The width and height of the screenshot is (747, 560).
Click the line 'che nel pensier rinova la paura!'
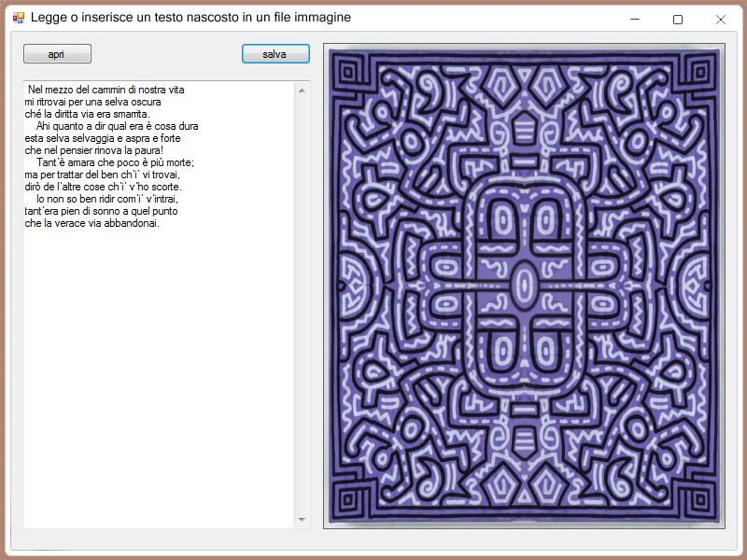coord(94,150)
